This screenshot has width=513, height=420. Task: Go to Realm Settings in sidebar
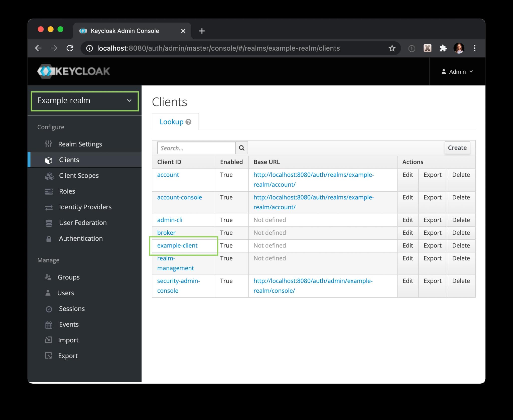(x=80, y=144)
